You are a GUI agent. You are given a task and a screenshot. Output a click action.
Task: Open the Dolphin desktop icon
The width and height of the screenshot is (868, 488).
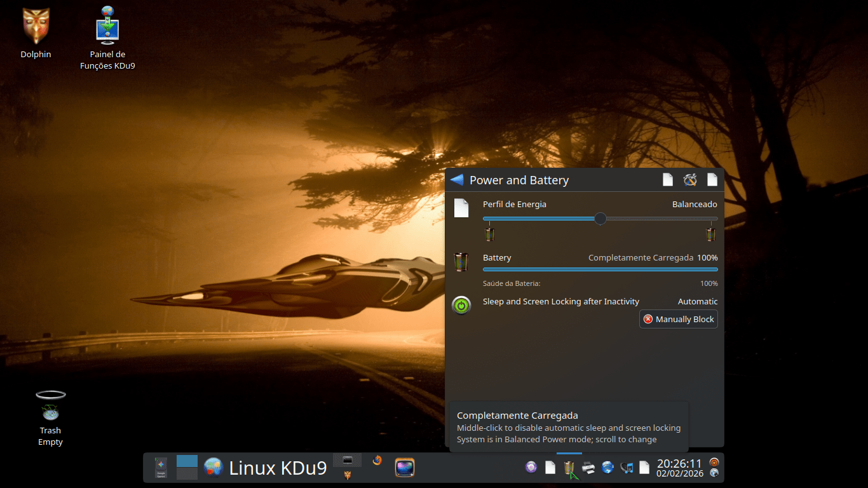36,33
